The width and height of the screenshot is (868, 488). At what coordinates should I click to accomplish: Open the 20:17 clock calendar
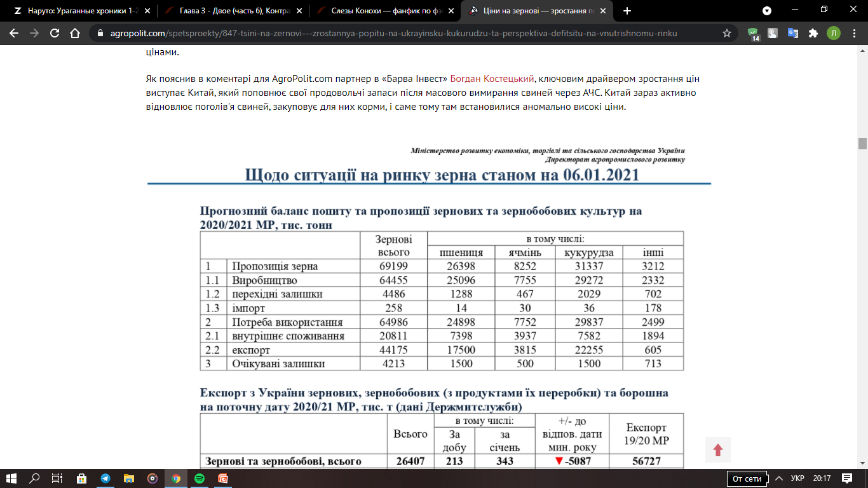[822, 478]
